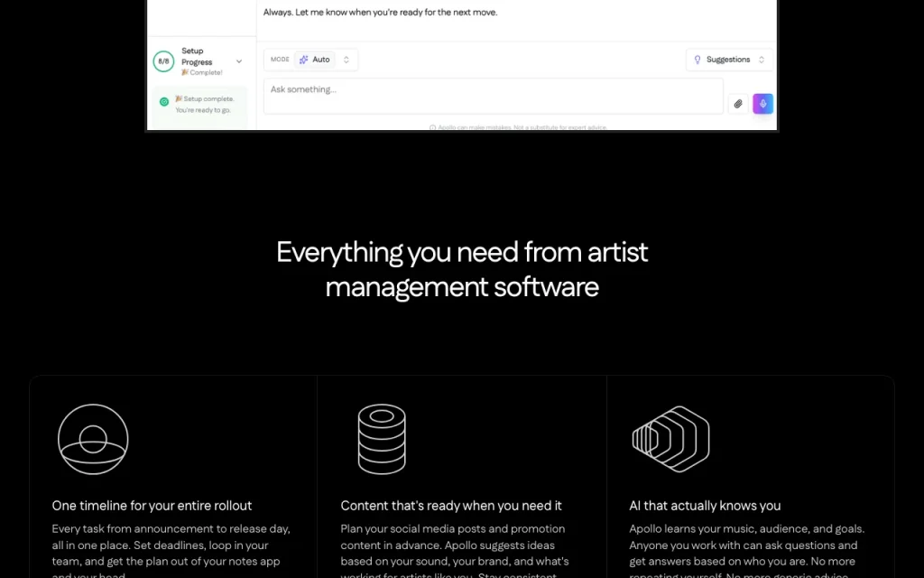The image size is (924, 578).
Task: Click the "Plan your social media posts" paragraph
Action: tap(455, 550)
